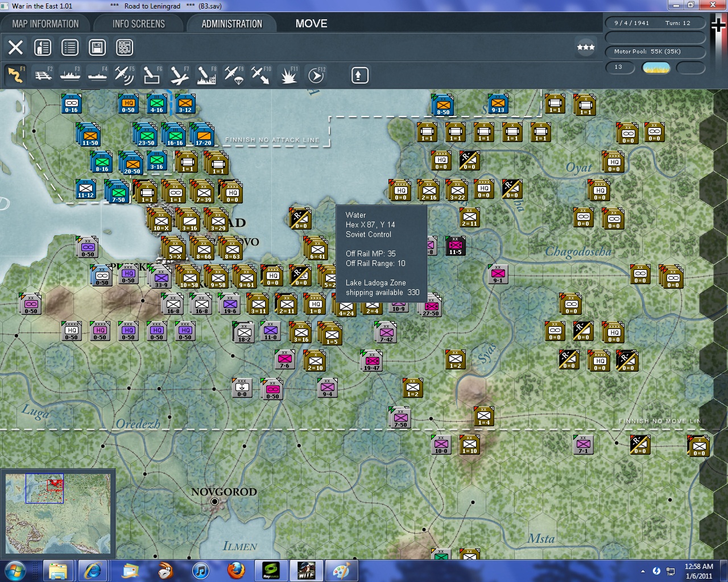Open the Paint app on the taskbar
Image resolution: width=728 pixels, height=582 pixels.
342,571
